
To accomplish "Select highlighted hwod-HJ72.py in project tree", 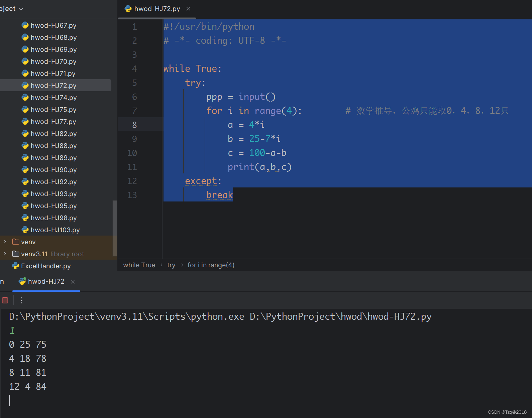I will tap(56, 85).
